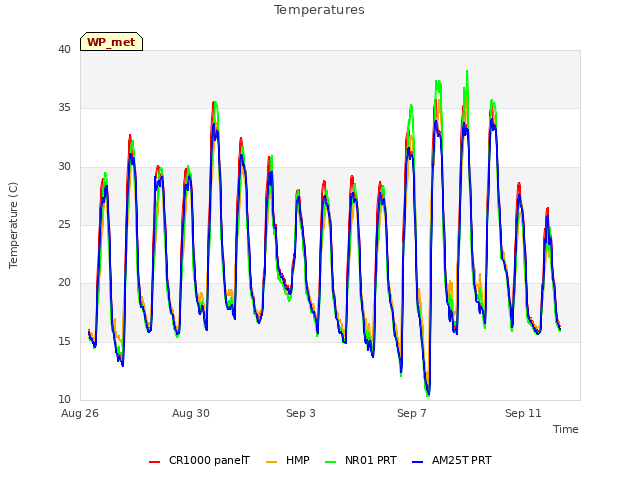
Task: Click the Aug 30 x-axis label
Action: point(191,413)
